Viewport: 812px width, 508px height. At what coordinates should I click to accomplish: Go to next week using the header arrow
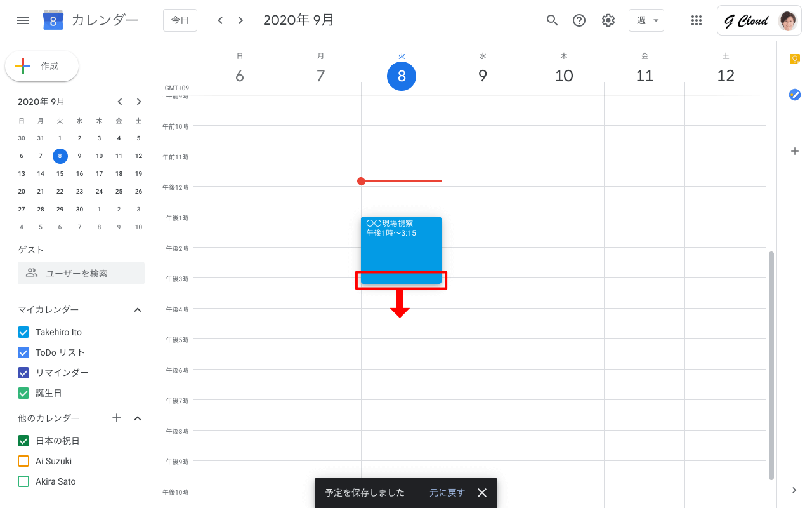point(240,20)
